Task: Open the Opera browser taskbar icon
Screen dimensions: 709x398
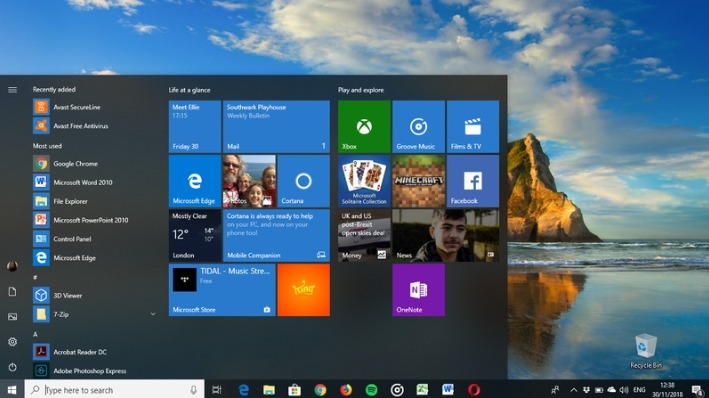Action: (x=473, y=389)
